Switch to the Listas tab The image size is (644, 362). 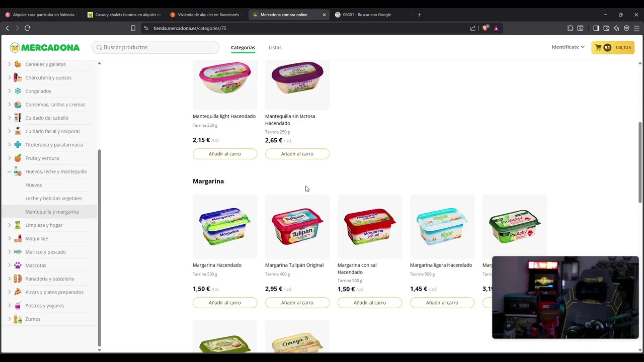(275, 47)
